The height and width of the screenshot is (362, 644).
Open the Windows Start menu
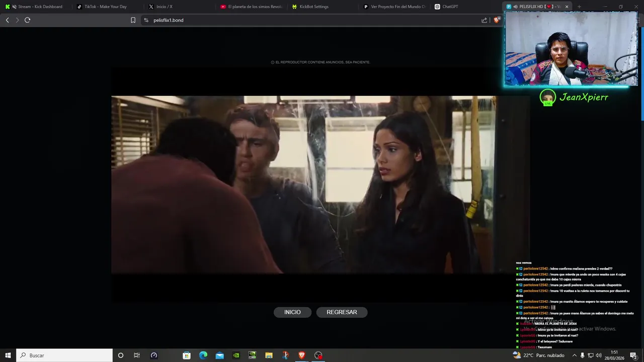(8, 355)
